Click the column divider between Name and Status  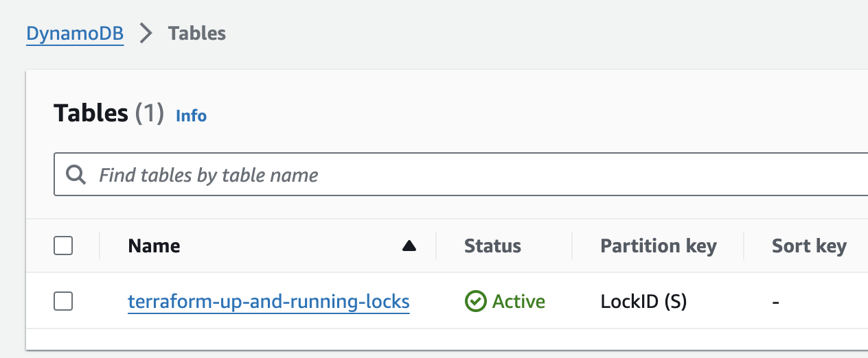point(436,246)
